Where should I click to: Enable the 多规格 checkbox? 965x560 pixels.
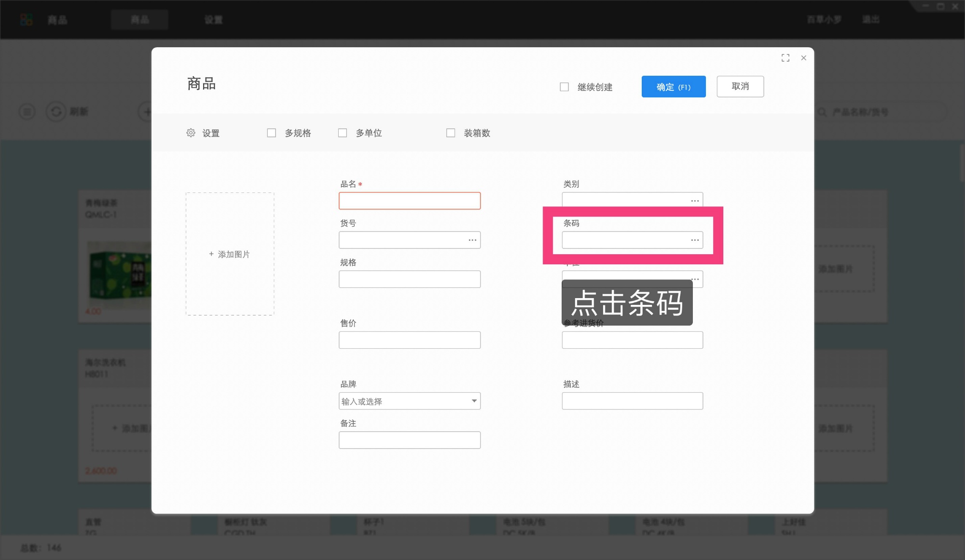point(272,133)
